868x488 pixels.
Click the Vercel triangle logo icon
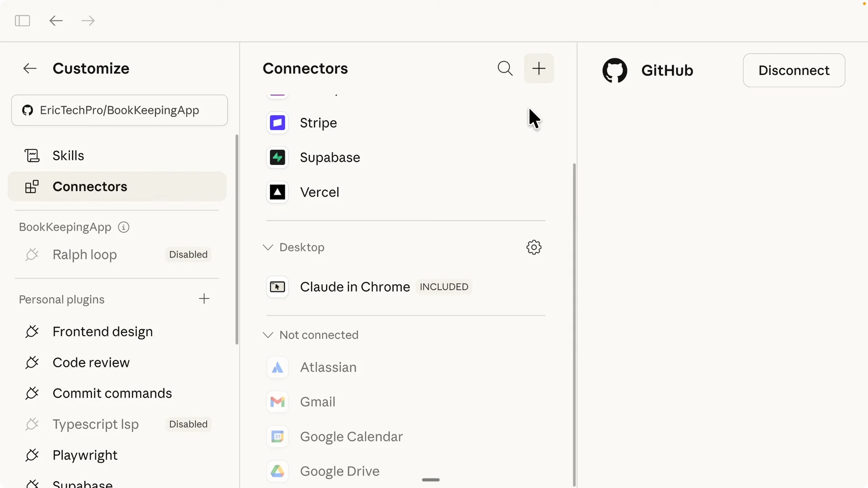pyautogui.click(x=277, y=192)
